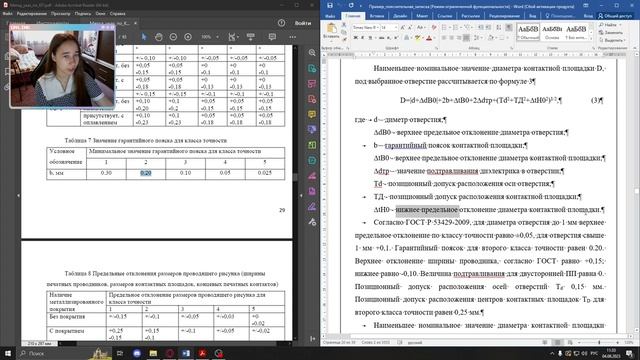Open notification center in system tray
The image size is (640, 360).
pyautogui.click(x=629, y=353)
